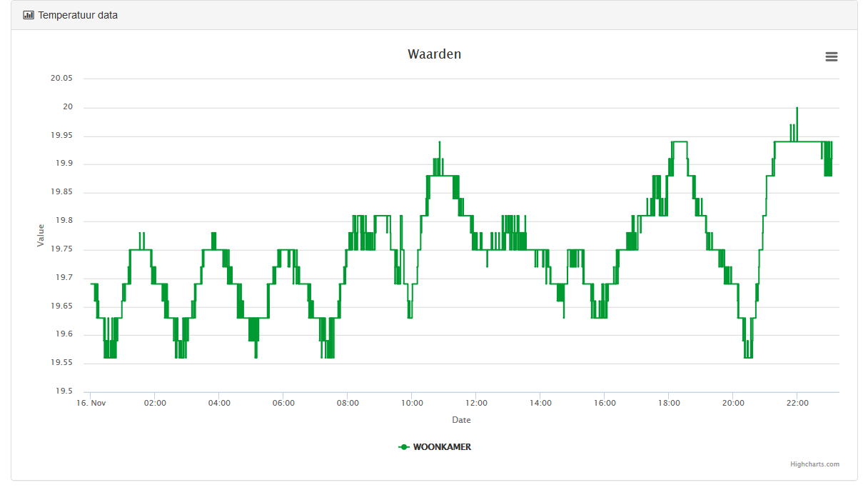Click the green WOONKAMER legend marker
The image size is (868, 495).
pyautogui.click(x=404, y=447)
